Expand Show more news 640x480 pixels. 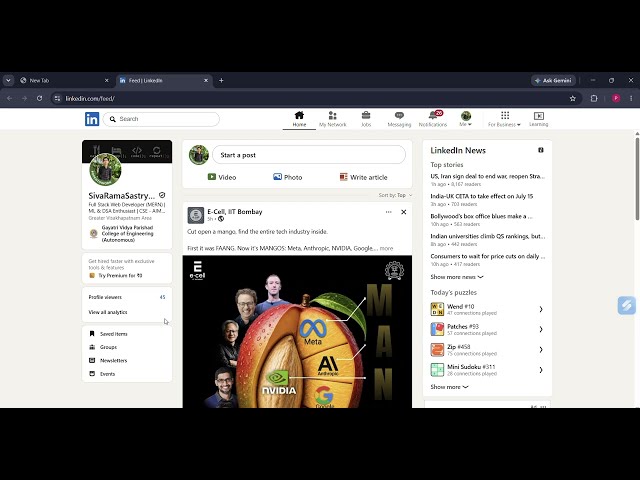[x=457, y=277]
